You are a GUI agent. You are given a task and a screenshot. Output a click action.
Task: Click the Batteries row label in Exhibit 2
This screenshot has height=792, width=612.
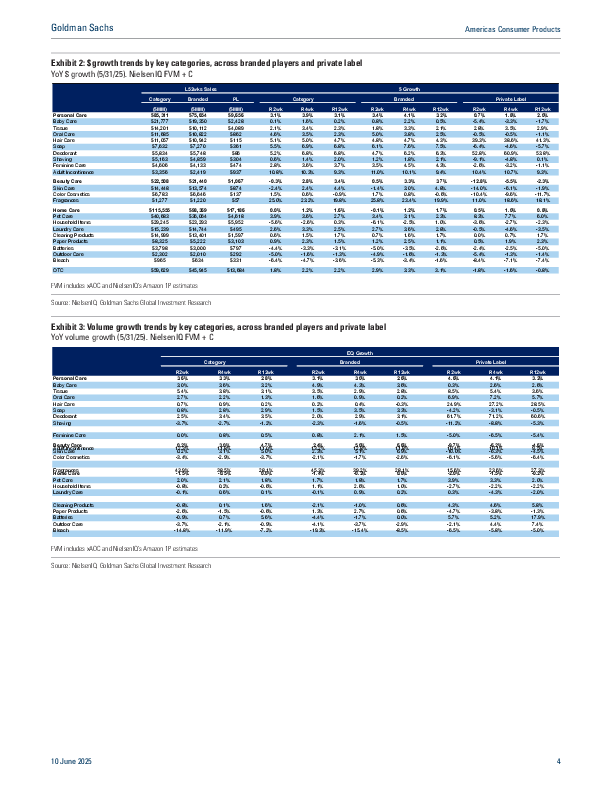tap(64, 249)
